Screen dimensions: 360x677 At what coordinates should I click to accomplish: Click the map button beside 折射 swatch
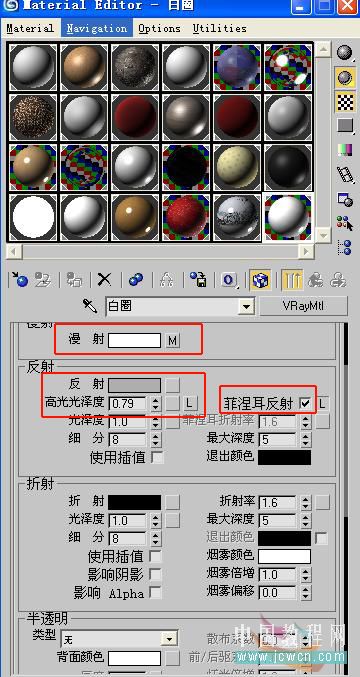(x=173, y=502)
